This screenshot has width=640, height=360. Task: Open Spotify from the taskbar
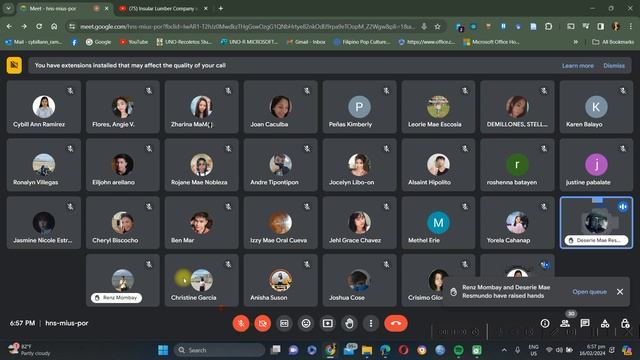pos(458,350)
